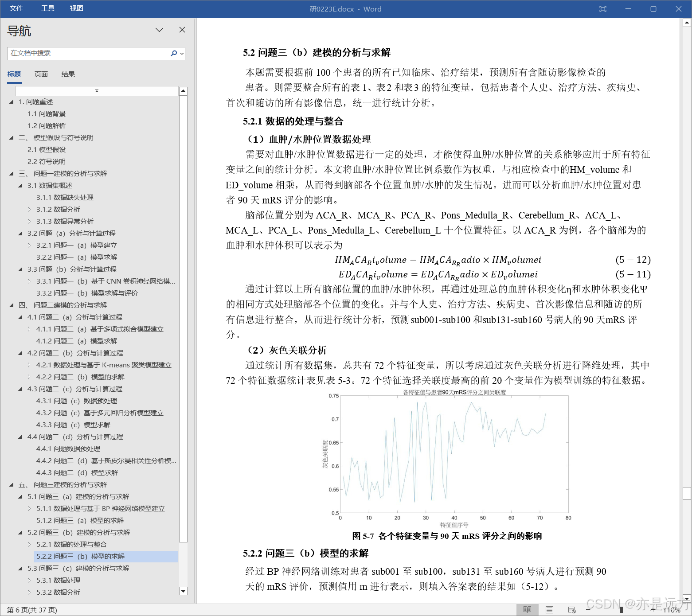Go to heading '5.3.1 数据处理'
Viewport: 692px width, 616px height.
point(58,581)
